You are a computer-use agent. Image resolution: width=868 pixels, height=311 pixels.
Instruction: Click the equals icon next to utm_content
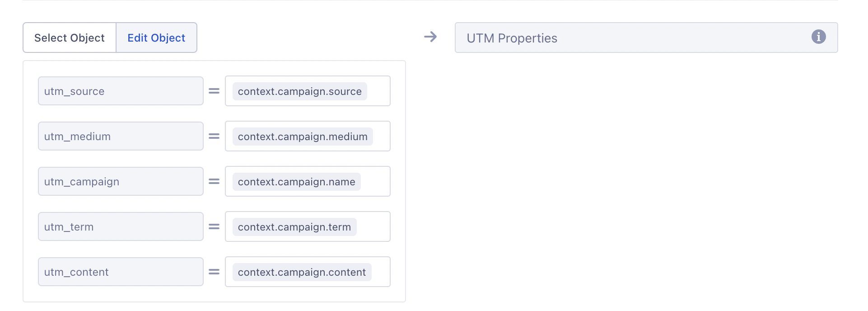[x=214, y=272]
